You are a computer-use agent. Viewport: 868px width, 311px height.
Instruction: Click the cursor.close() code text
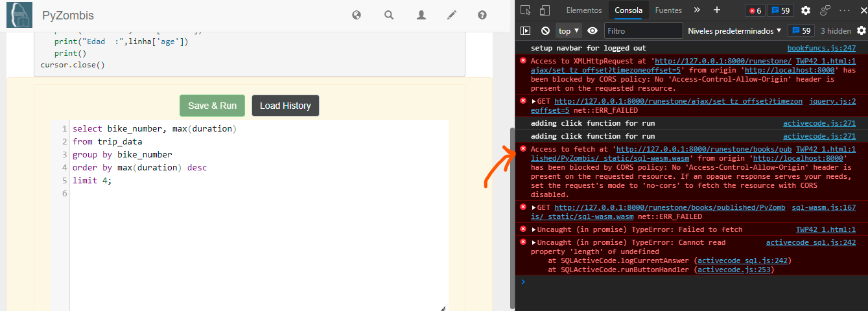(x=73, y=65)
